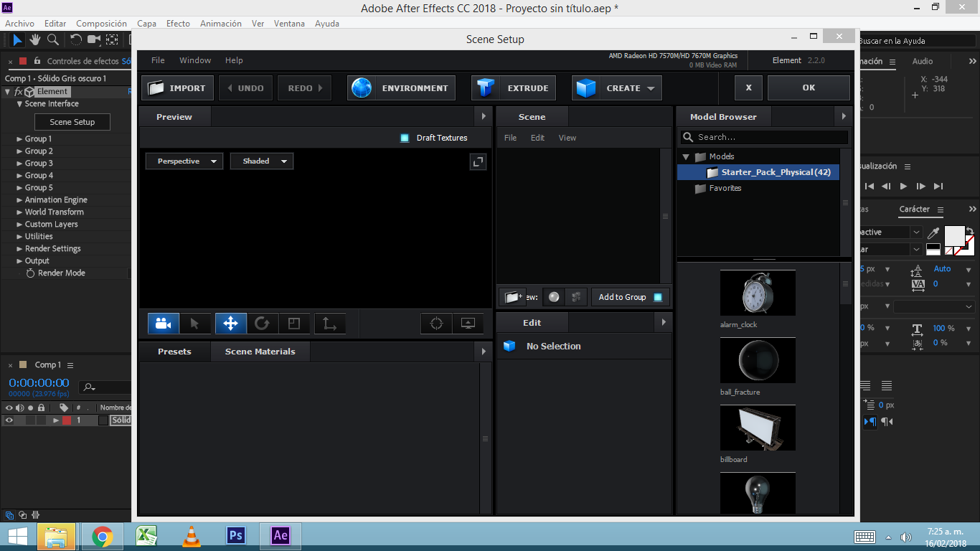Expand Group 3 in effect controls
The width and height of the screenshot is (980, 551).
(19, 164)
